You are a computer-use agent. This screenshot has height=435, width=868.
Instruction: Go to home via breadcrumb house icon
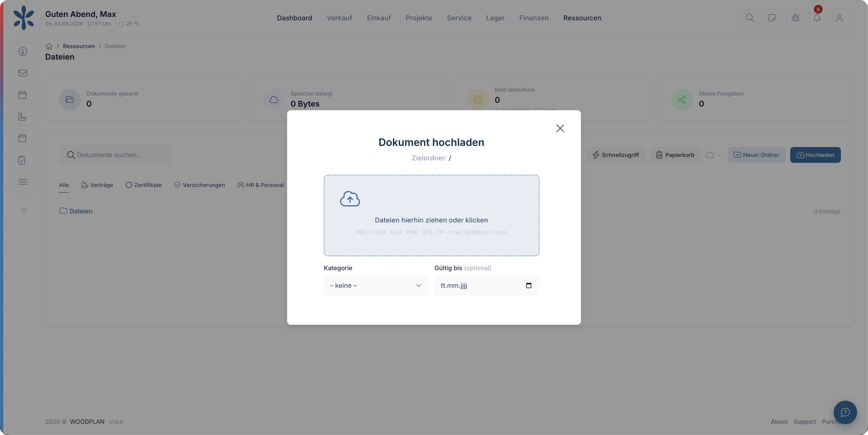49,46
